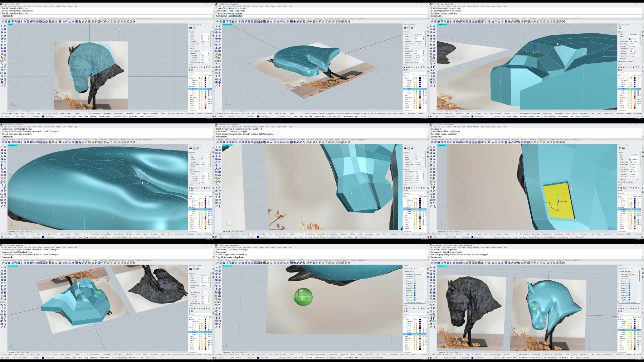644x362 pixels.
Task: Open the Layer dropdown in yellow-face screenshot properties
Action: [634, 160]
